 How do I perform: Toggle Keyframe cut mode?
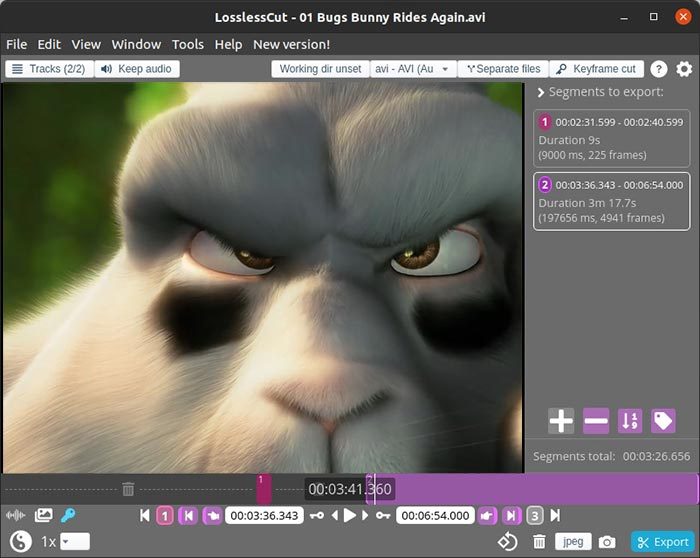pyautogui.click(x=596, y=69)
